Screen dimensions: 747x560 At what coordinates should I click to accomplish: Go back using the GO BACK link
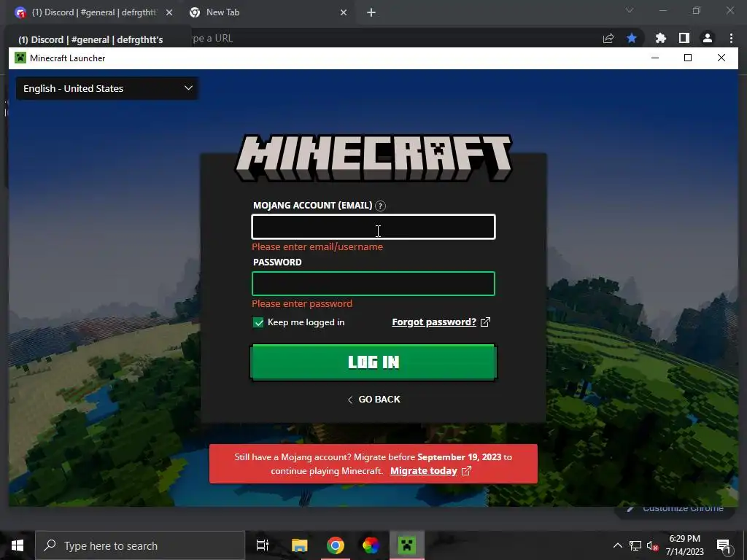point(374,399)
